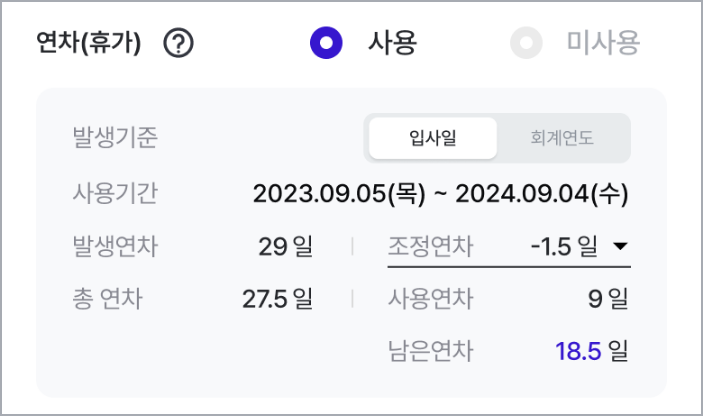Viewport: 703px width, 416px height.
Task: Click the 총 연차 27.5 일 value
Action: pos(278,299)
